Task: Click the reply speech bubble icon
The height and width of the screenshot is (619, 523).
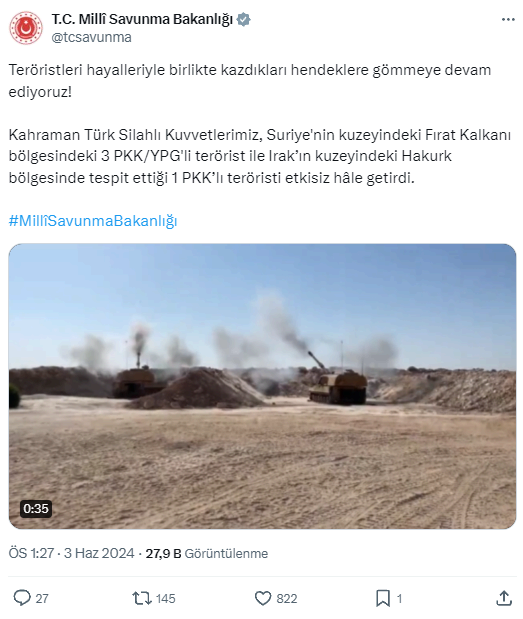Action: point(22,598)
